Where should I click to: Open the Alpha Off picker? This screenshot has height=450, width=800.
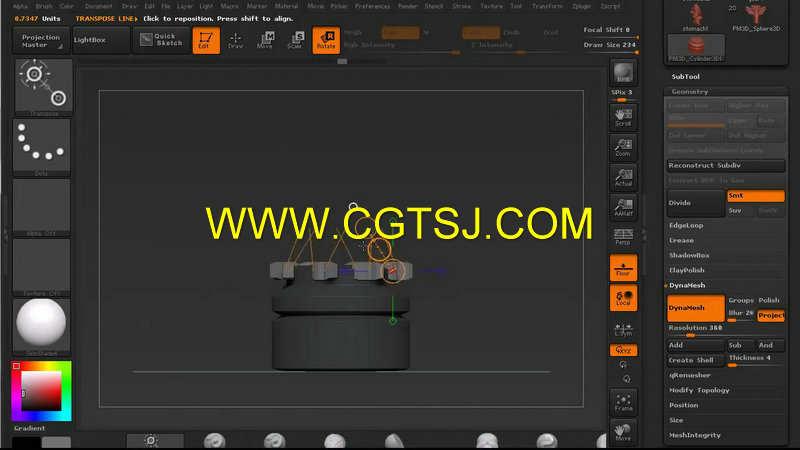[x=42, y=208]
